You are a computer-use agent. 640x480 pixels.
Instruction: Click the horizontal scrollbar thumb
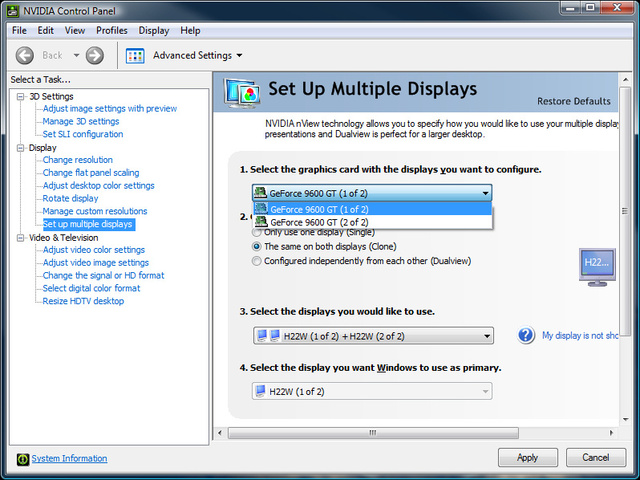pyautogui.click(x=373, y=433)
